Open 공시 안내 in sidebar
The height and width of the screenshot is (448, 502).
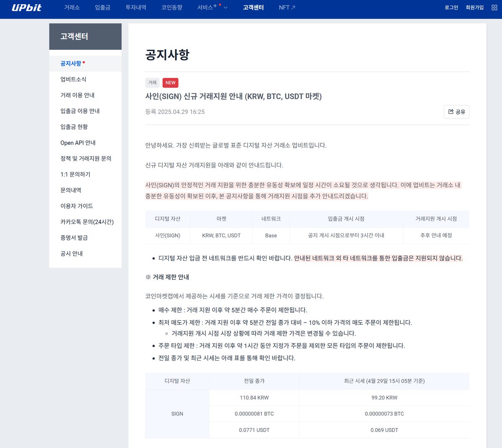pyautogui.click(x=85, y=254)
